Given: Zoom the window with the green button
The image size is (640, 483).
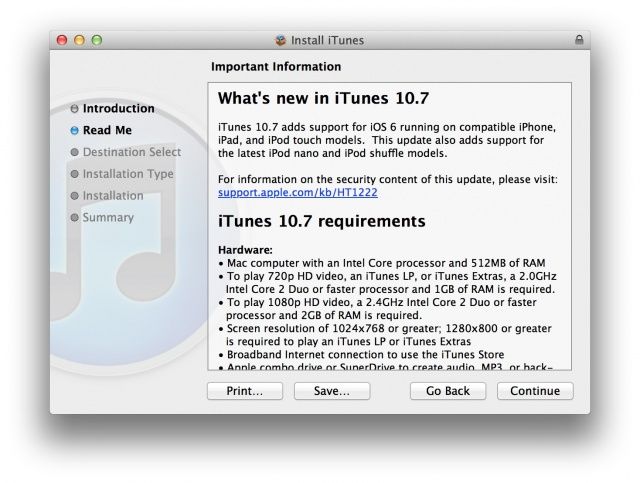Looking at the screenshot, I should pyautogui.click(x=97, y=40).
